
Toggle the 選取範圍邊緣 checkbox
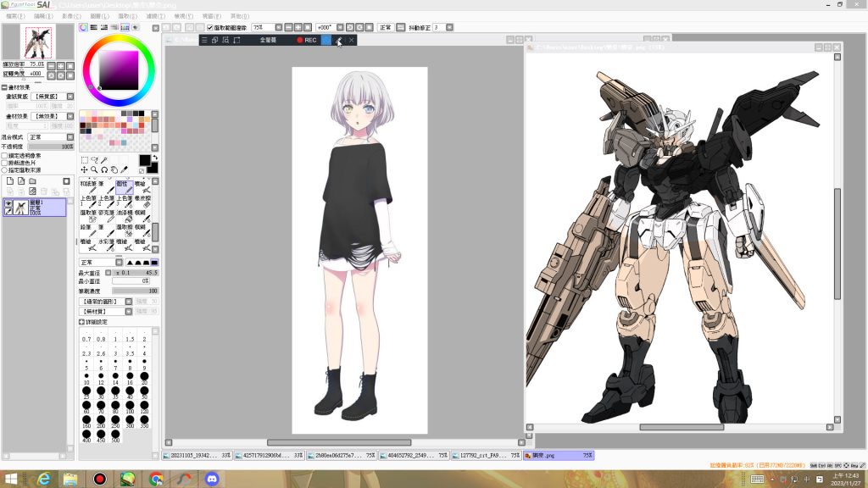(x=210, y=27)
